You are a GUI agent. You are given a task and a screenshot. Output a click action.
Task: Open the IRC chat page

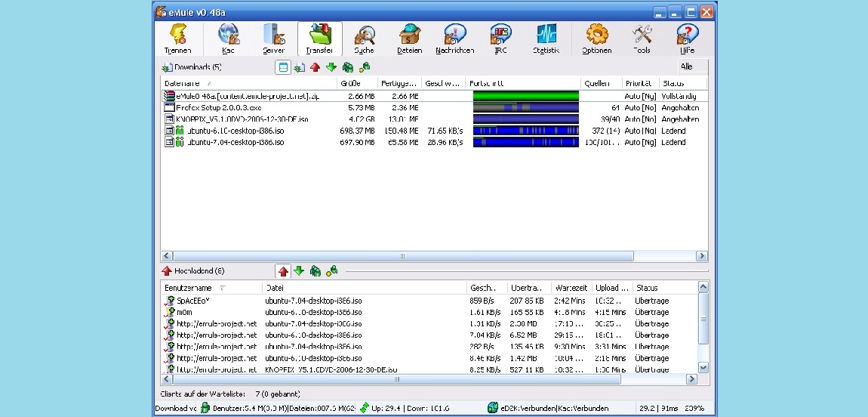click(500, 39)
